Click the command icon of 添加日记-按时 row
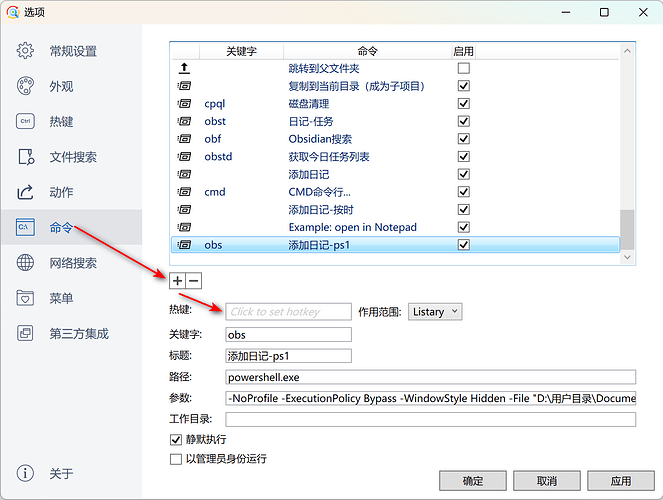This screenshot has height=500, width=663. (184, 210)
